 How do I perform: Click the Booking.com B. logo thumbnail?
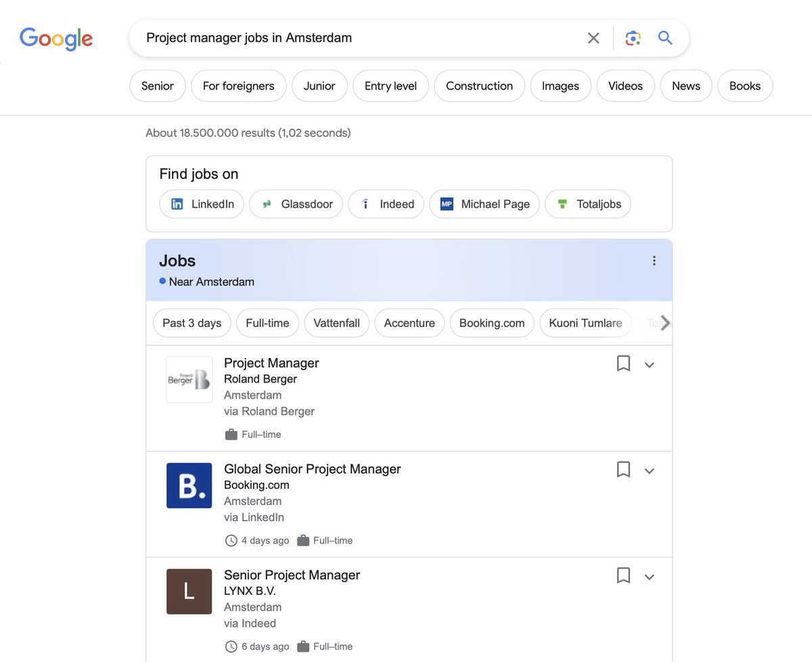coord(189,485)
